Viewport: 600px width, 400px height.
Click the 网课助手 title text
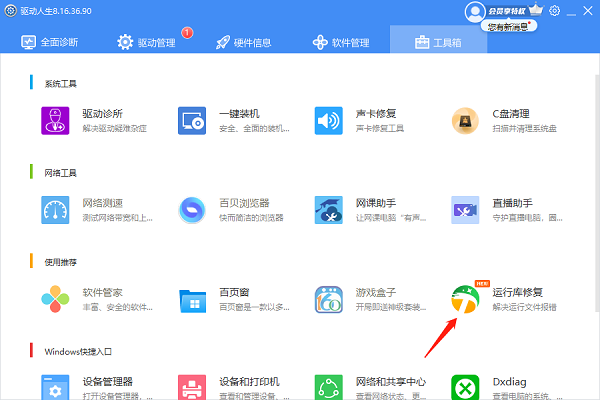click(x=376, y=203)
